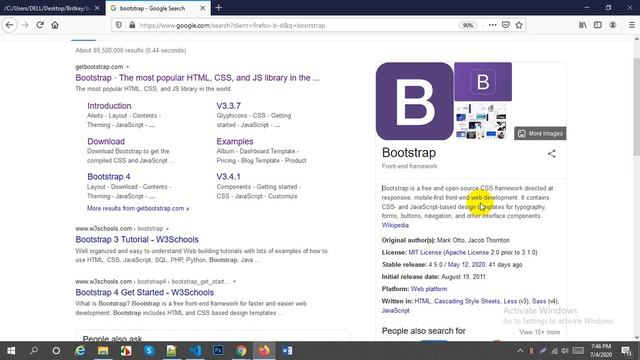Launch Internet Explorer from taskbar

click(x=80, y=351)
